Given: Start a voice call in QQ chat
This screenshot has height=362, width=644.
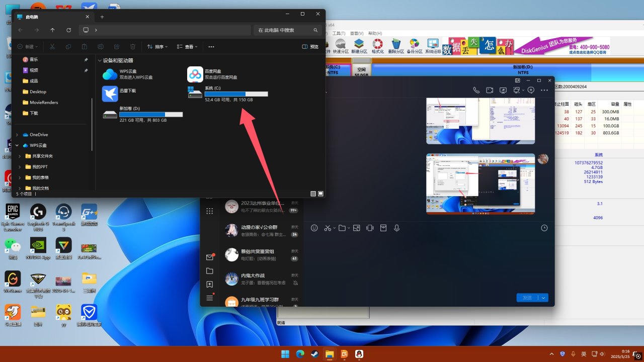Looking at the screenshot, I should click(x=476, y=90).
